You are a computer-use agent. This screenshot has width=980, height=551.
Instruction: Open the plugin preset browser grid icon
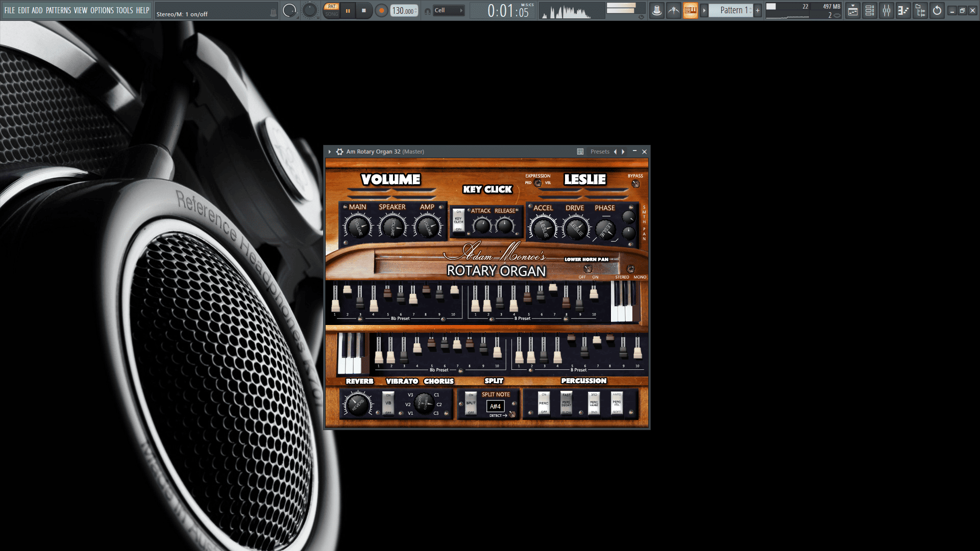pyautogui.click(x=580, y=152)
